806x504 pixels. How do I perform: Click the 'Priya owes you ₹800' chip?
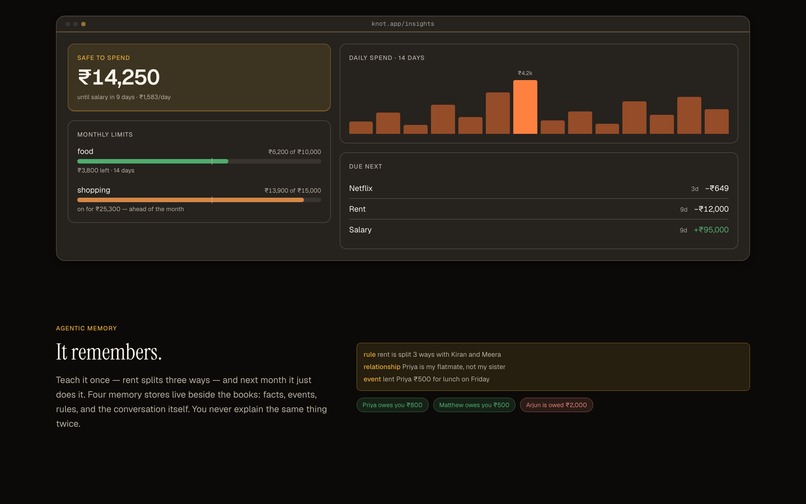(x=392, y=405)
